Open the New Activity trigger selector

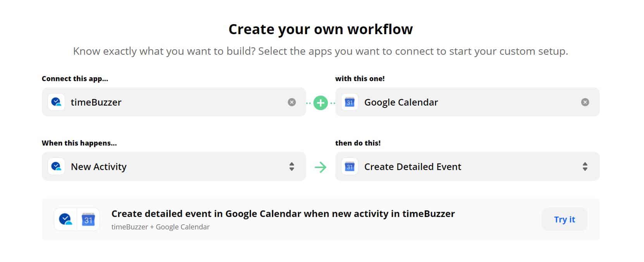point(174,166)
